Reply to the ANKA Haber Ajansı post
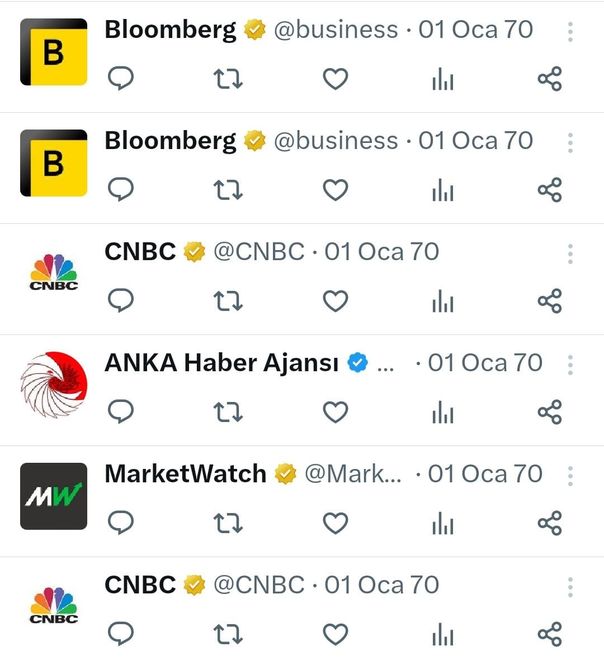 tap(121, 411)
